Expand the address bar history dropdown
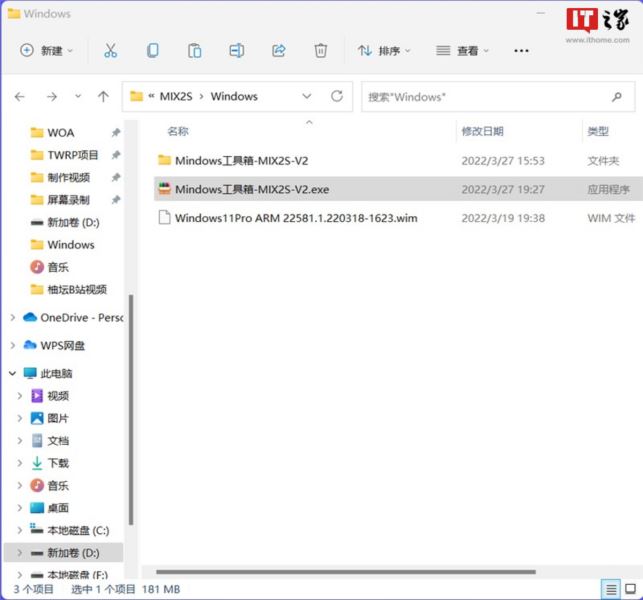Screen dimensions: 643x600 [307, 96]
